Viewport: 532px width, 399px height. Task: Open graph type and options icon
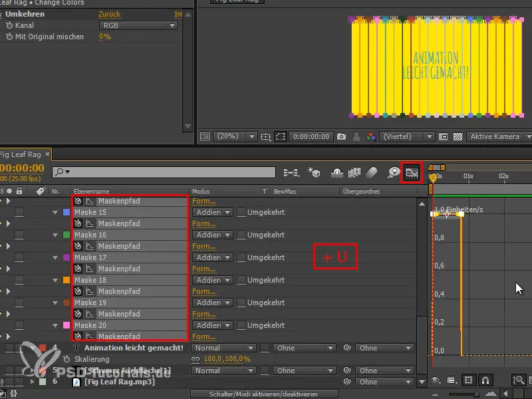[451, 380]
